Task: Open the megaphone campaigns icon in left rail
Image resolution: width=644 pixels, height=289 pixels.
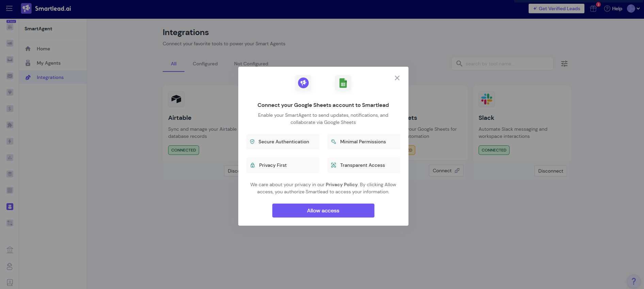Action: point(10,43)
